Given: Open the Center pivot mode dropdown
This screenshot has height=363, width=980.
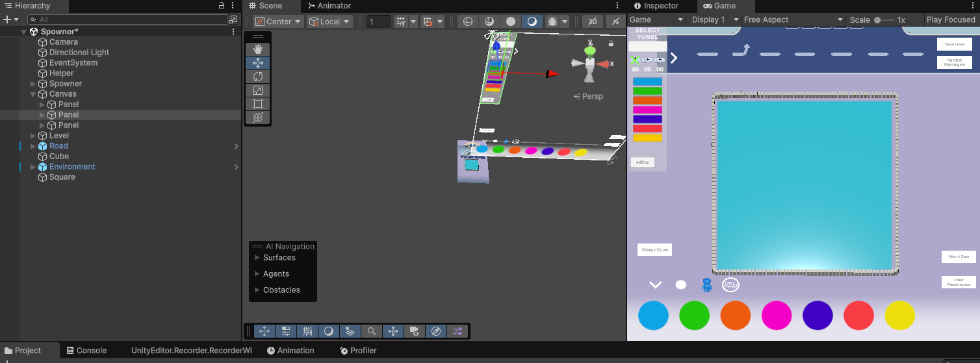Looking at the screenshot, I should pos(279,21).
